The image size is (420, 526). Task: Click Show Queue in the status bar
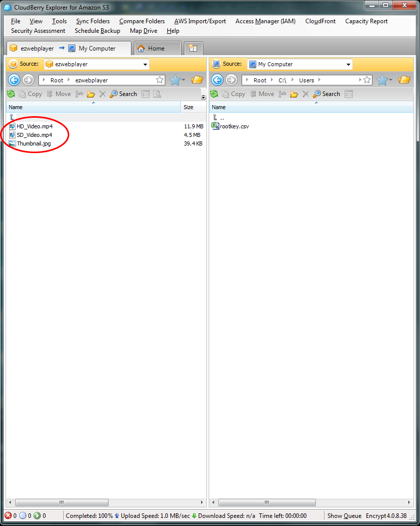[344, 516]
